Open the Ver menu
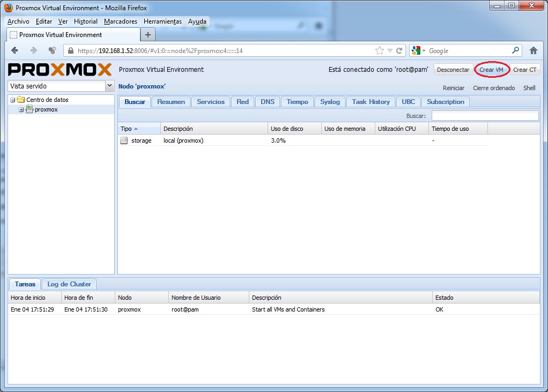Image resolution: width=548 pixels, height=392 pixels. coord(63,21)
